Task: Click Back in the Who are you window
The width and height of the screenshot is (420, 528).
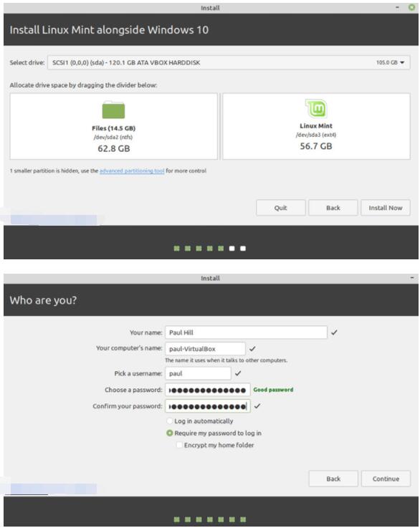Action: pyautogui.click(x=333, y=479)
